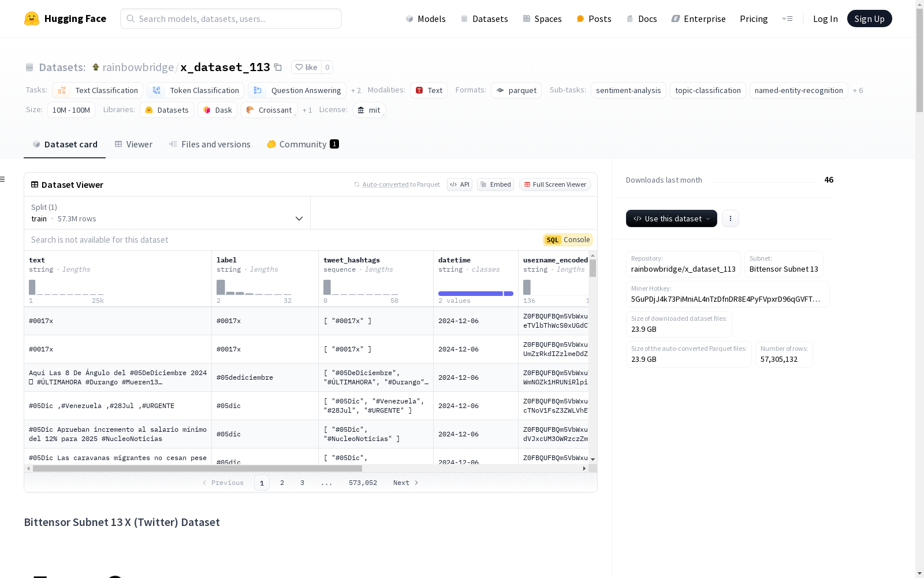The height and width of the screenshot is (578, 924).
Task: Open the rainbowbridge user profile link
Action: point(138,68)
